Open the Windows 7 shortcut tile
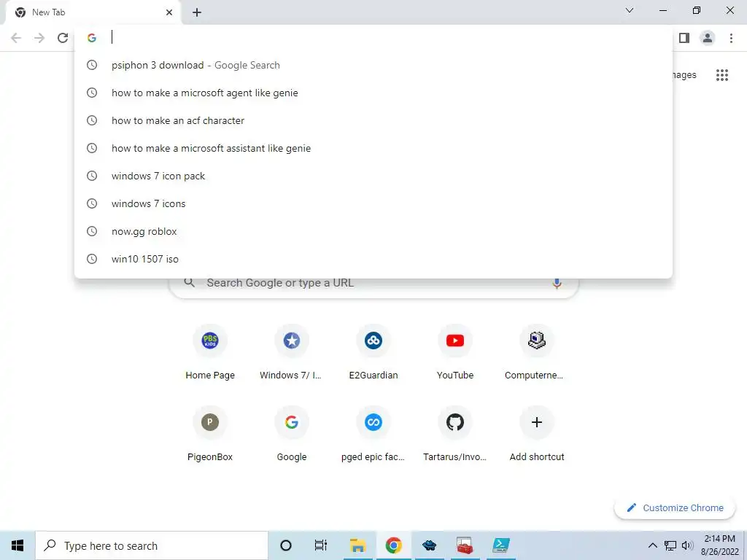This screenshot has width=747, height=560. pos(292,352)
